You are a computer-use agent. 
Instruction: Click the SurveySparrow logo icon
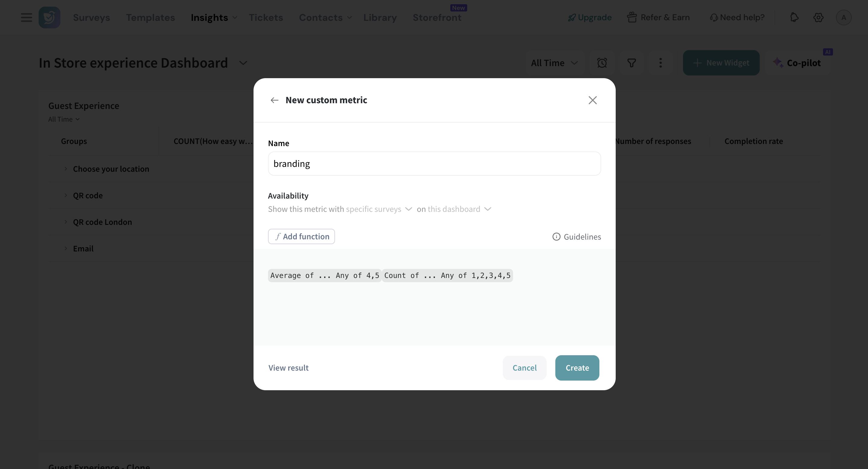click(x=49, y=18)
